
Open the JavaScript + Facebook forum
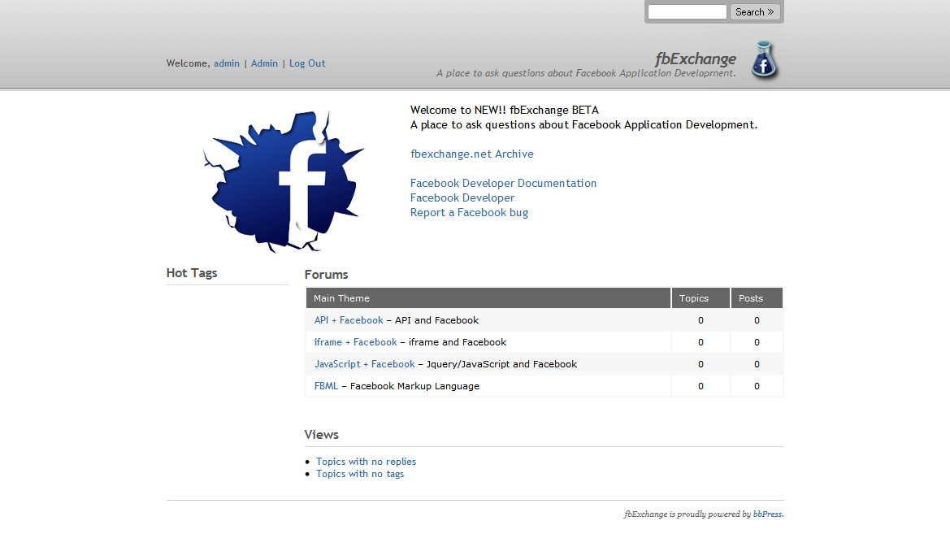(x=365, y=364)
